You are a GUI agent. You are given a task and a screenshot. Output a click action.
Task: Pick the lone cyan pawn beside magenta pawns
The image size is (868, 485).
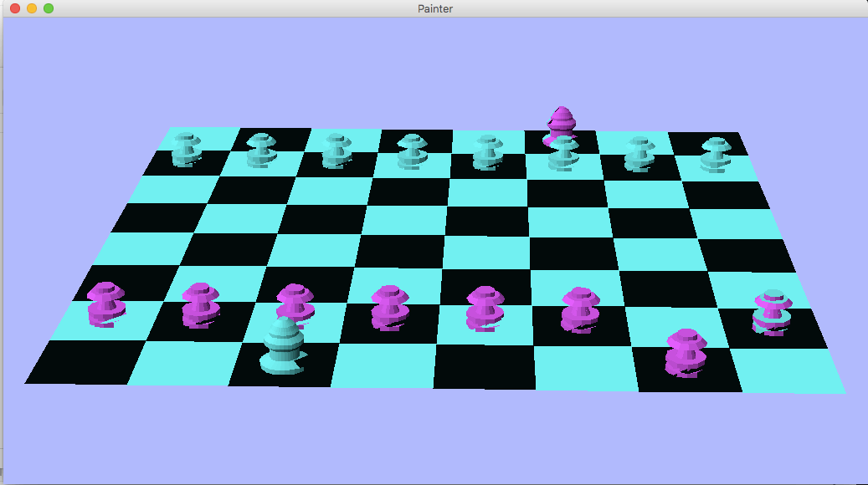coord(773,313)
